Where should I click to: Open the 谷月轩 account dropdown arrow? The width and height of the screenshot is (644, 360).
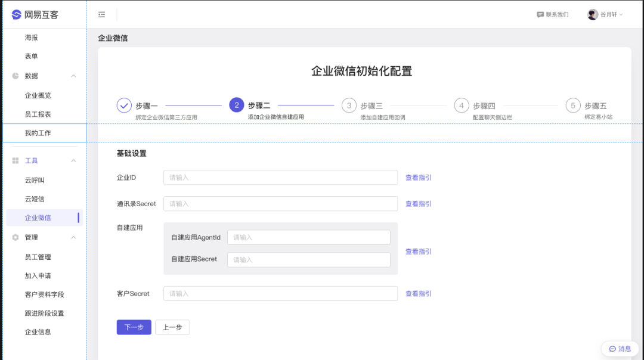[x=621, y=15]
